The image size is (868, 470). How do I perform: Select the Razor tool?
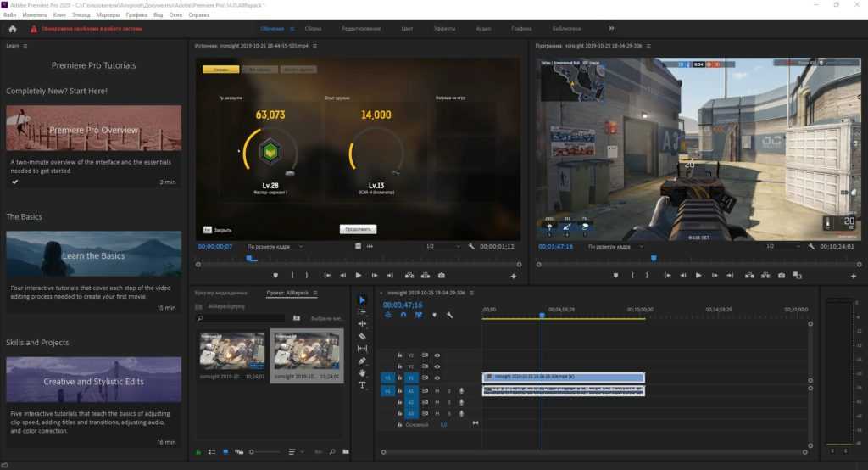[x=362, y=337]
